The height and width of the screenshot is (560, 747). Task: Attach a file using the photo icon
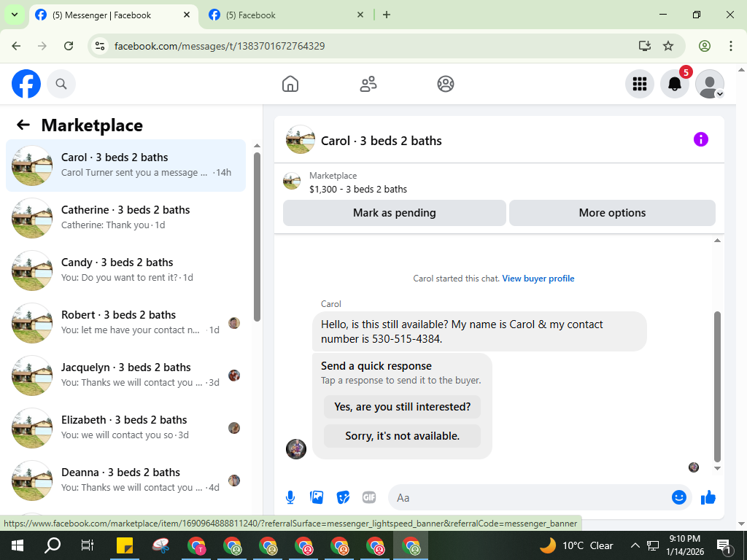coord(317,497)
